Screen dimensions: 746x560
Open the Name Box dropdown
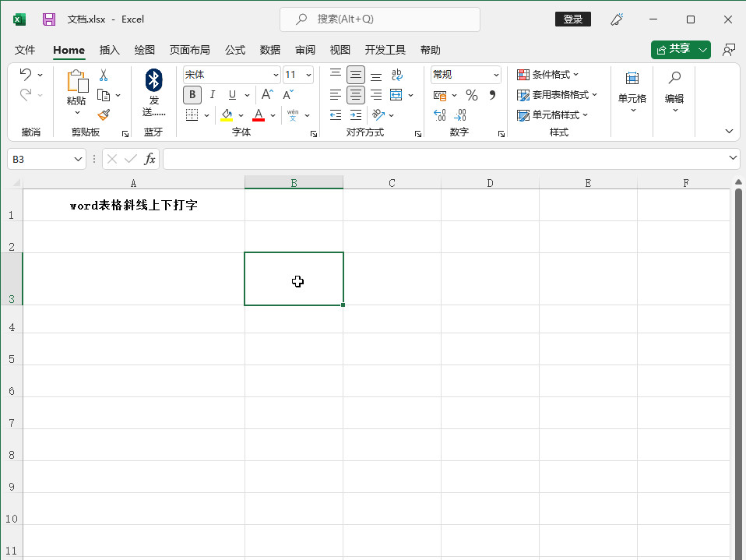(x=78, y=159)
